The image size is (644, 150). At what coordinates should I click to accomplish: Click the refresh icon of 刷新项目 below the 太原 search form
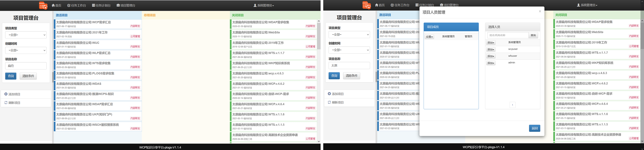click(329, 102)
